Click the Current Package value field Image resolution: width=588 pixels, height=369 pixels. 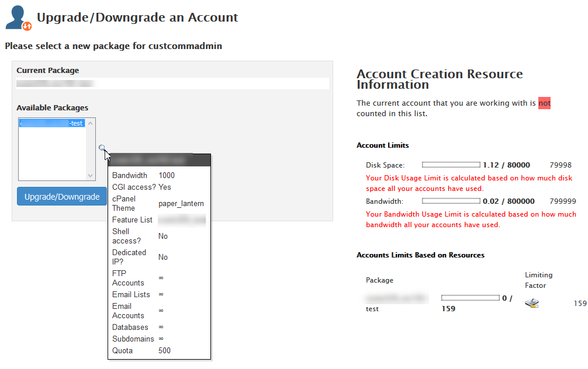[172, 83]
